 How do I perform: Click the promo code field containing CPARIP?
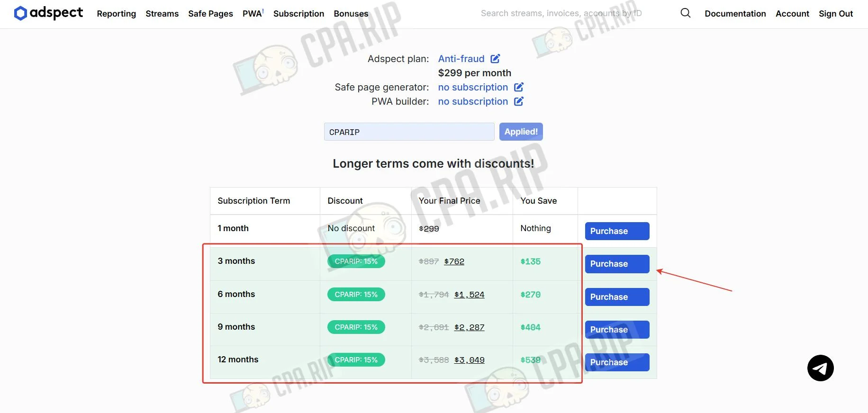(x=409, y=132)
